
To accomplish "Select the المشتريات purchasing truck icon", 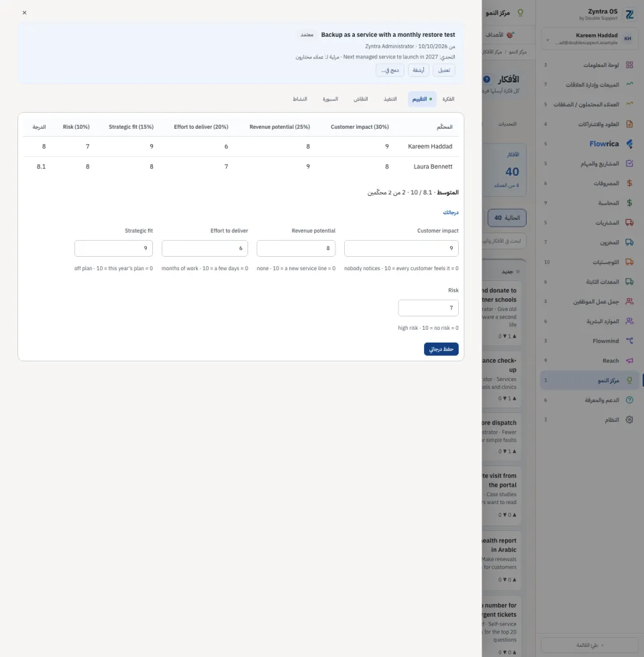I will 629,223.
